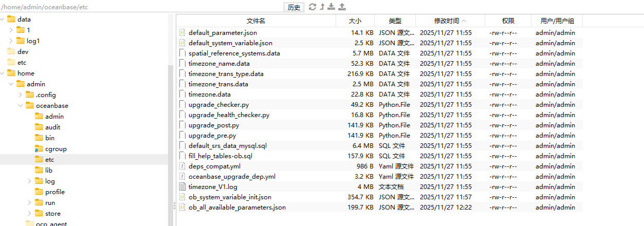Click the upgrade_checker.py file icon
The image size is (644, 226).
click(x=182, y=105)
